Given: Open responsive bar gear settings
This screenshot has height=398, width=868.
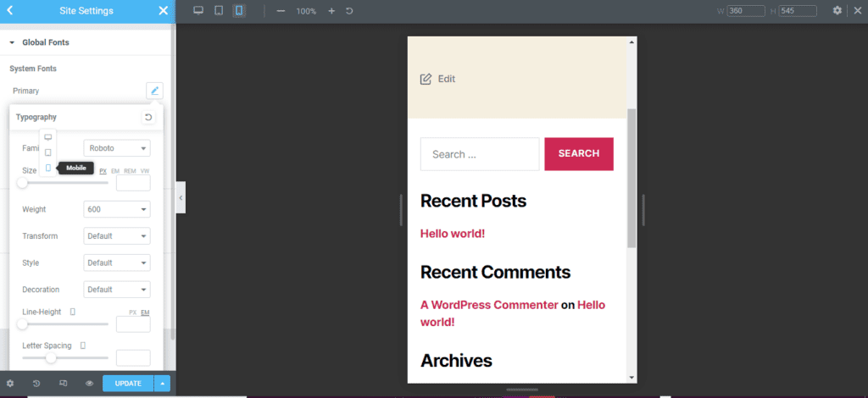Looking at the screenshot, I should point(837,10).
